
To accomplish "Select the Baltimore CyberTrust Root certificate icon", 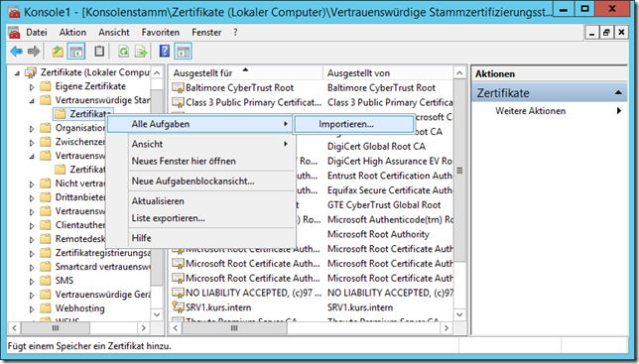I will point(178,87).
